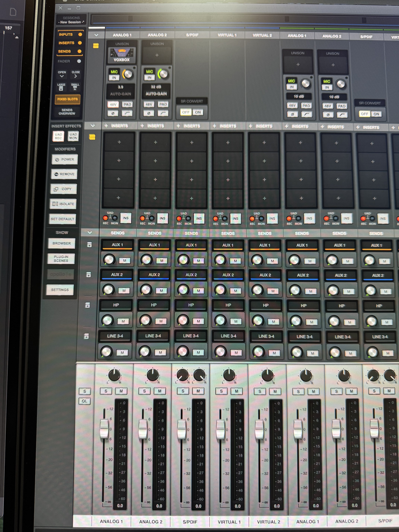Screen dimensions: 399x532
Task: Click the Isolate modifier button
Action: [63, 204]
